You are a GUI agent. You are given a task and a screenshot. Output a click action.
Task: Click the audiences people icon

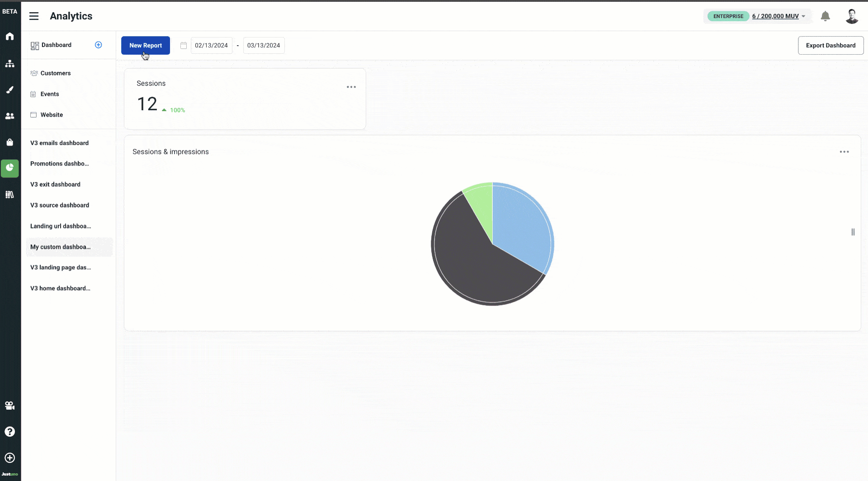[9, 116]
